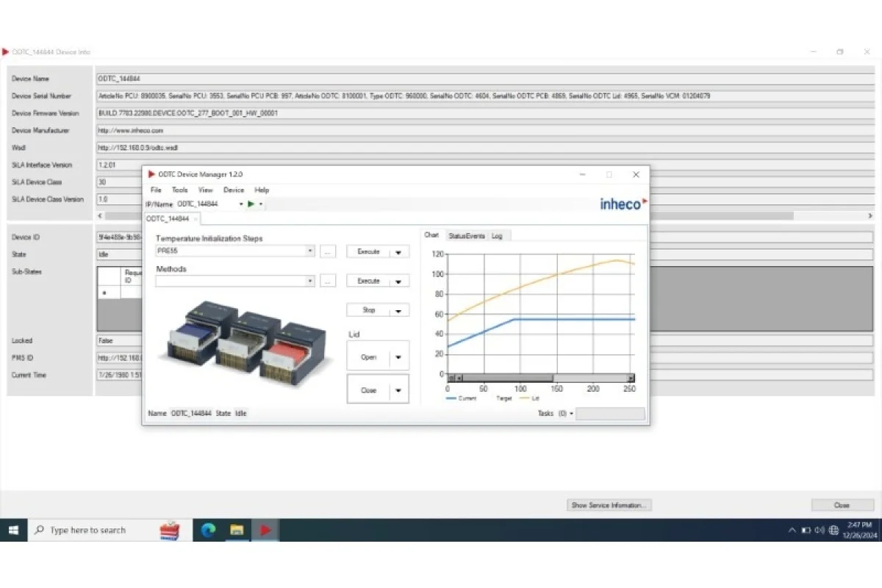The height and width of the screenshot is (588, 882).
Task: Switch to the StatusEvents tab
Action: (466, 236)
